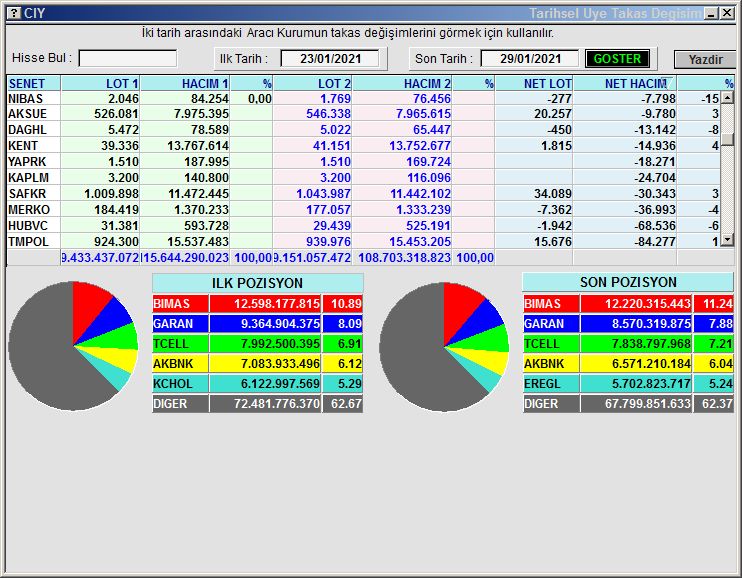Screen dimensions: 742x578
Task: Click the blue GARAN swatch in ILK POZISYON
Action: (x=180, y=324)
